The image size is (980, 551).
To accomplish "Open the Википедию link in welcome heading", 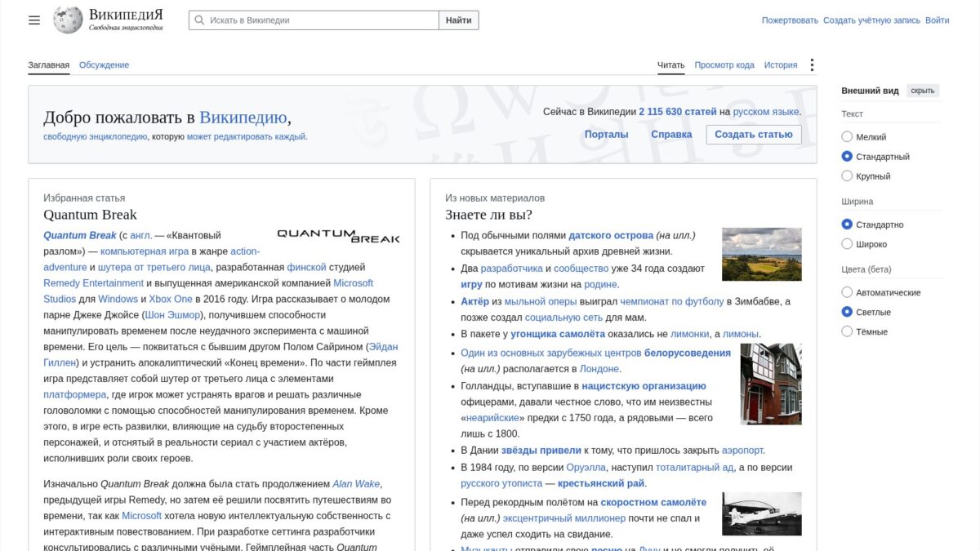I will click(x=243, y=118).
